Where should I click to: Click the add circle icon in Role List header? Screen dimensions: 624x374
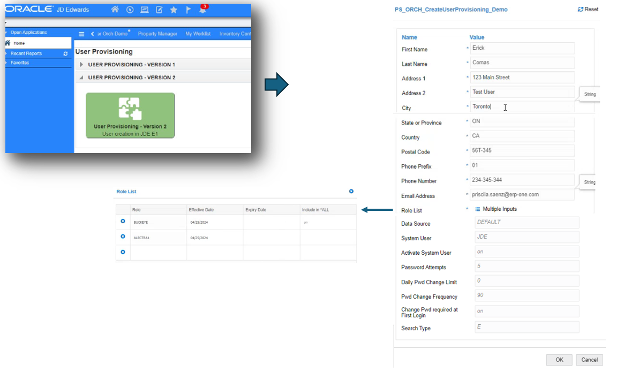pyautogui.click(x=351, y=191)
